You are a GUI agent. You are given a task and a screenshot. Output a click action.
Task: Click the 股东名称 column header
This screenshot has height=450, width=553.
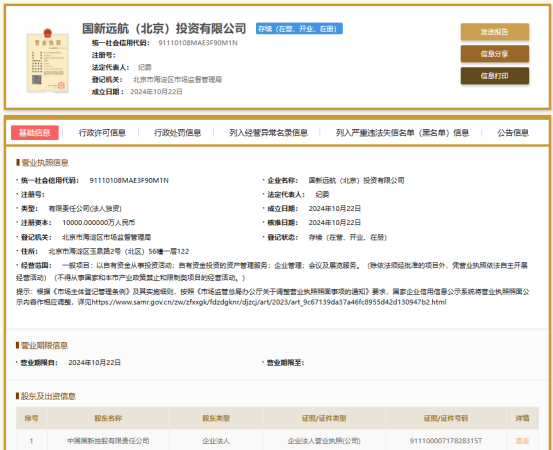pos(108,418)
